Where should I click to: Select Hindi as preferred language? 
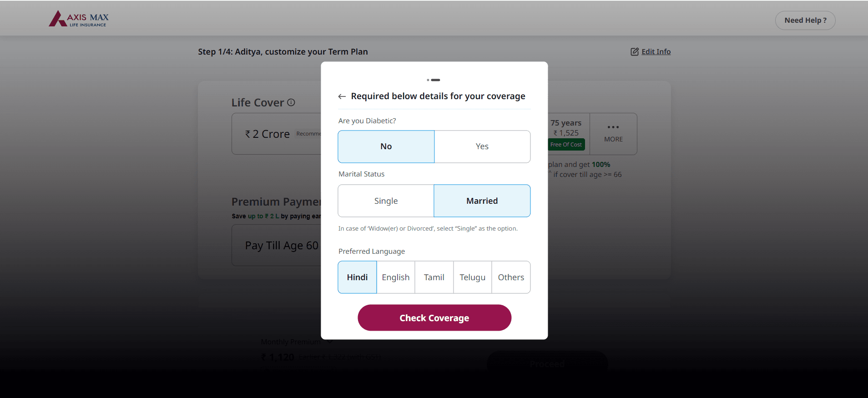click(x=357, y=277)
